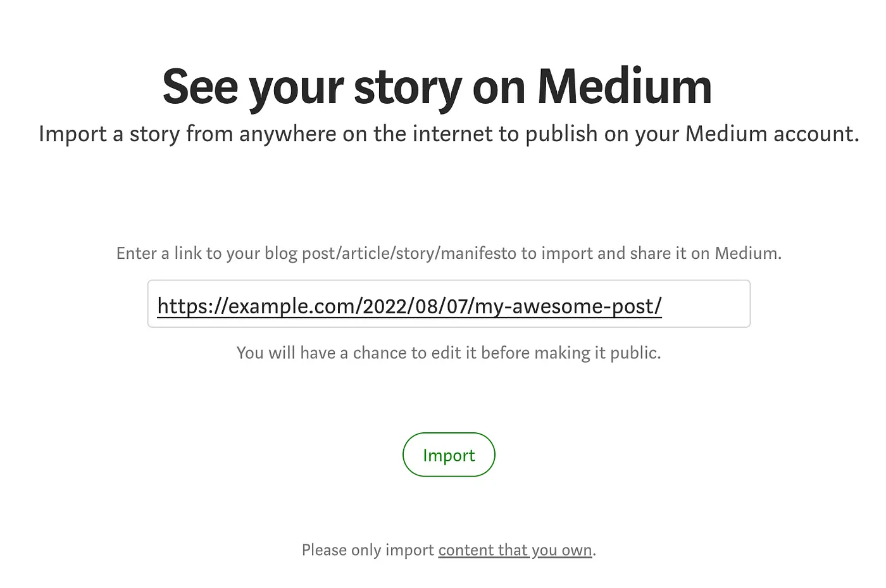Click the "Enter a link to your blog" instruction

[x=449, y=253]
